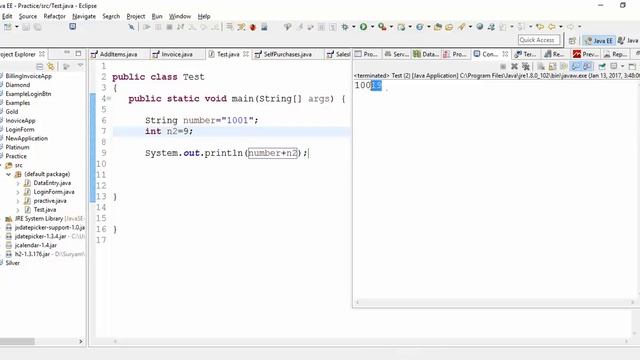Image resolution: width=640 pixels, height=360 pixels.
Task: Open the Search menu
Action: [x=111, y=16]
